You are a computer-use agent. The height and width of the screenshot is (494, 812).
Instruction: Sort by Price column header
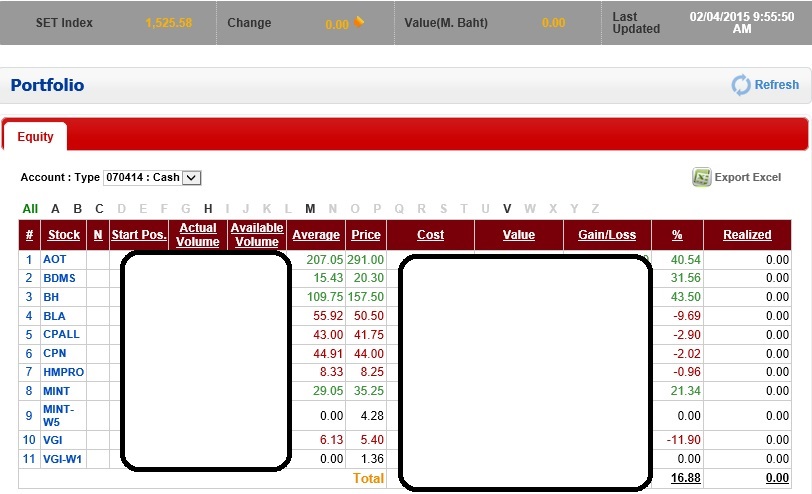(366, 235)
